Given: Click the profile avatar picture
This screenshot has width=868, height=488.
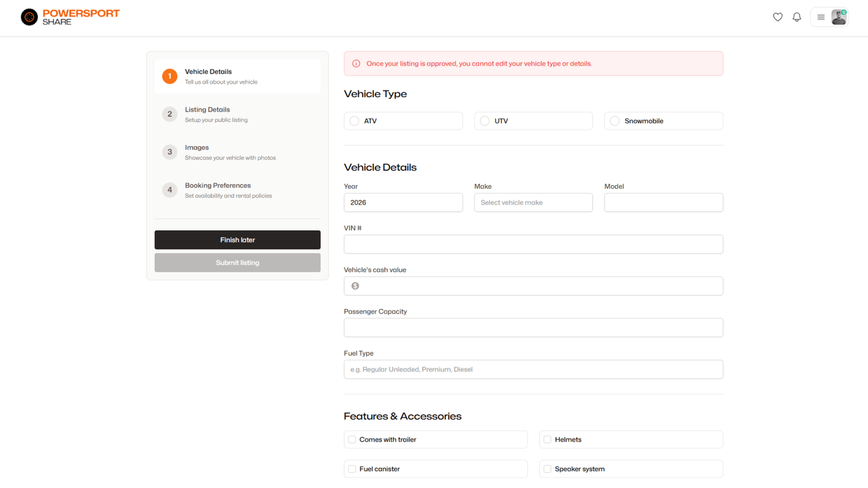Looking at the screenshot, I should [838, 17].
